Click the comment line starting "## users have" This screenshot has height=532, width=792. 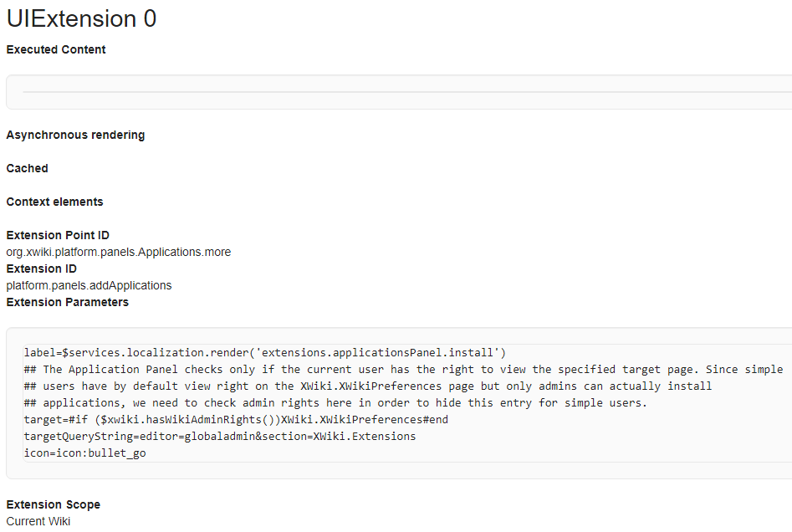368,386
